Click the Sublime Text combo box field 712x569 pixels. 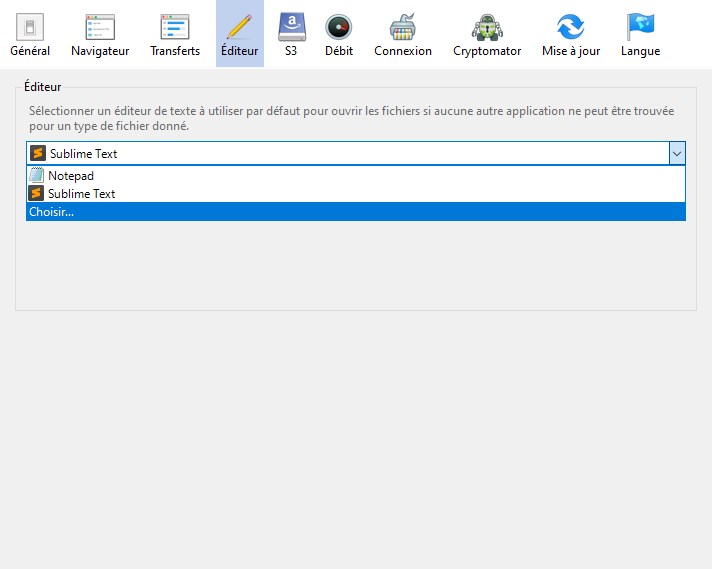[356, 153]
